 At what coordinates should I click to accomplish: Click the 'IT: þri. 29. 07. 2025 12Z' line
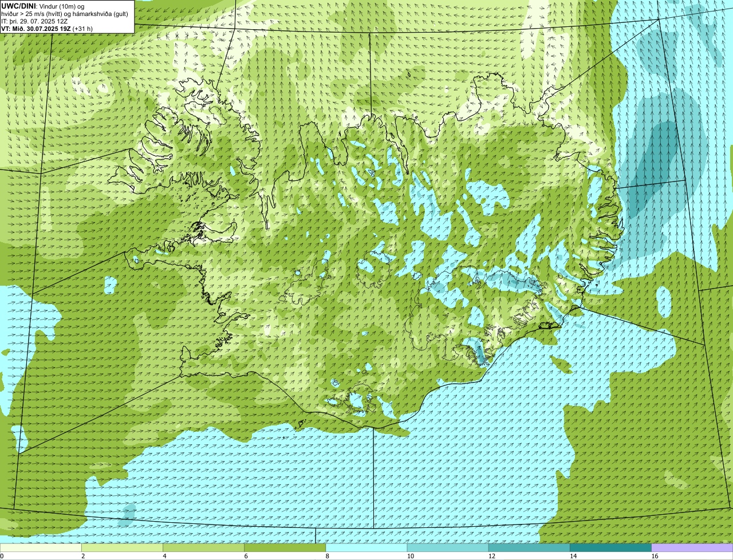pos(35,21)
